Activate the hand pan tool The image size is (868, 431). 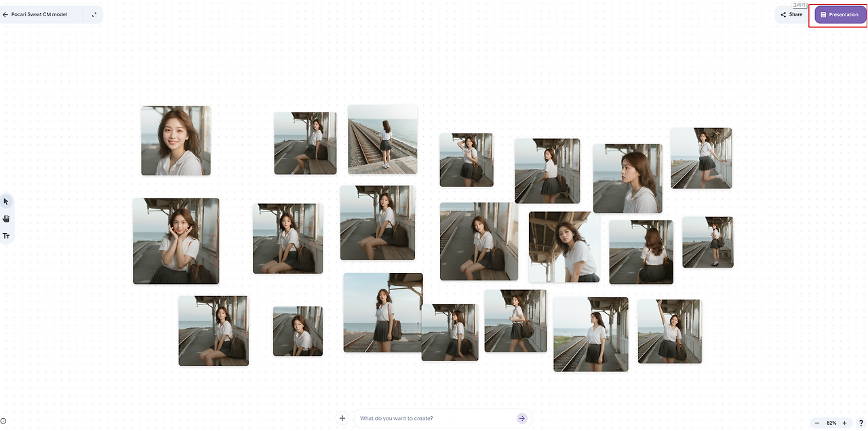(6, 218)
